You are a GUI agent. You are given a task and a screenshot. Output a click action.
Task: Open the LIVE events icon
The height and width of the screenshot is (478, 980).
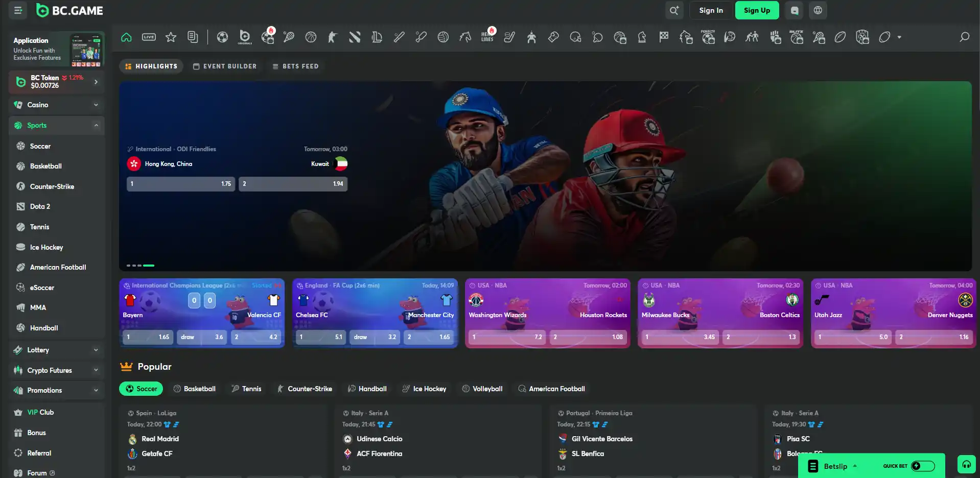pyautogui.click(x=149, y=37)
